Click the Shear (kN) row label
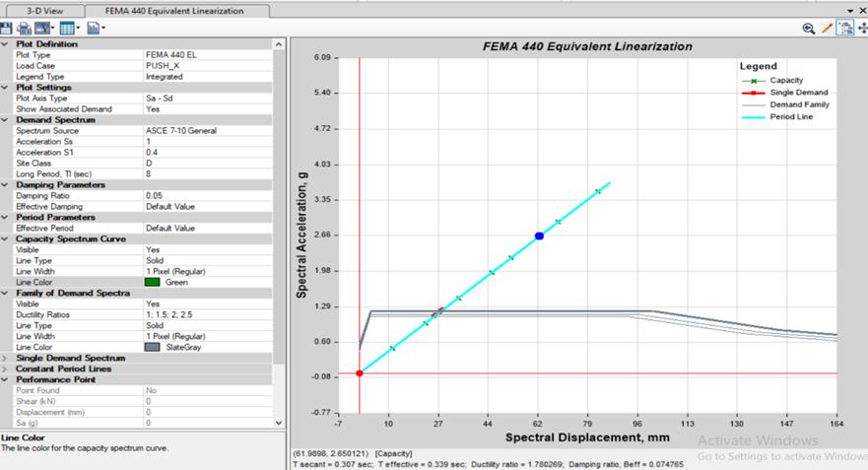Image resolution: width=868 pixels, height=470 pixels. pyautogui.click(x=36, y=401)
